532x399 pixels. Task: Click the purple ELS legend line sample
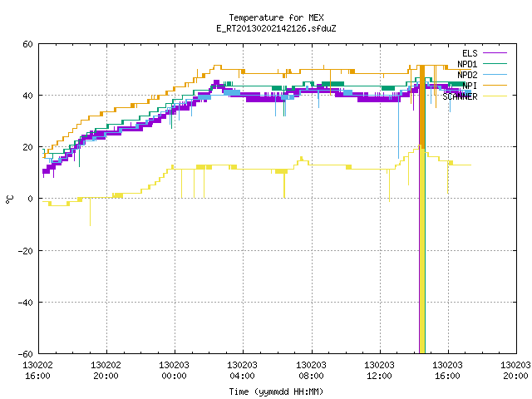pyautogui.click(x=495, y=53)
